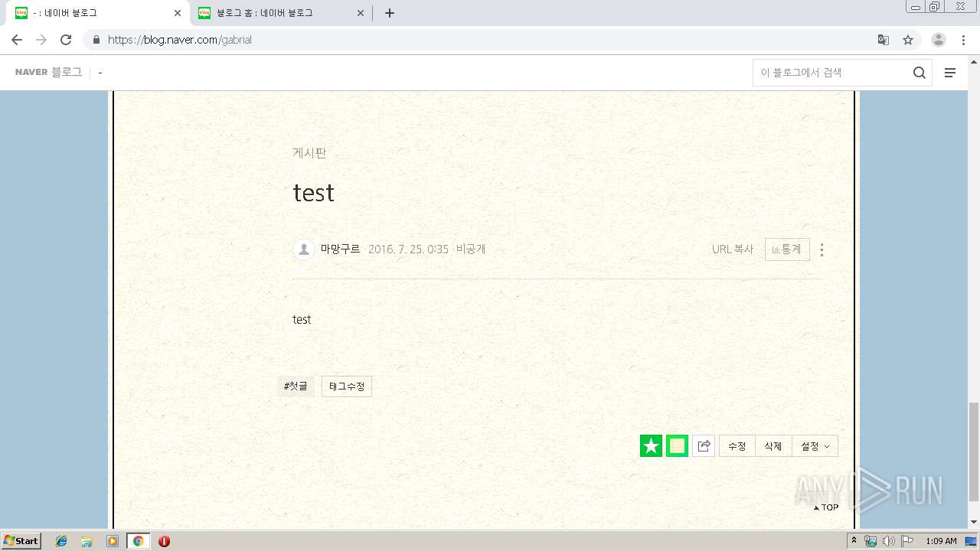Click the author name 마망구르
This screenshot has width=980, height=551.
point(340,249)
